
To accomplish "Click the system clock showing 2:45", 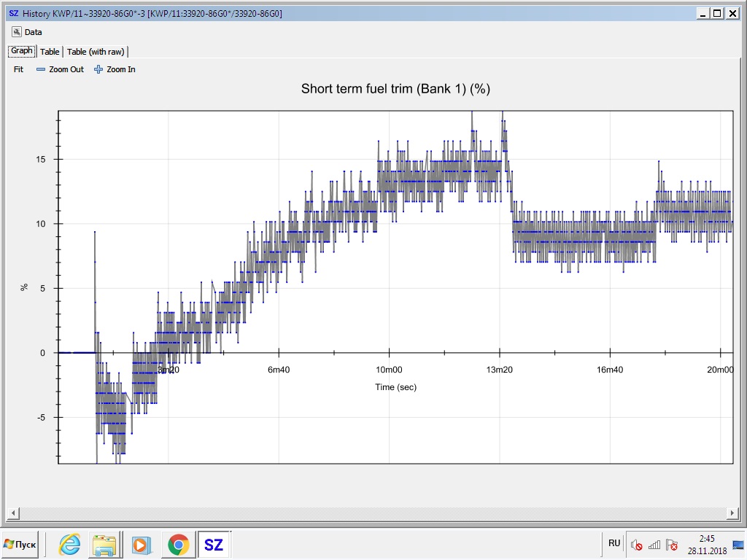I will pyautogui.click(x=707, y=544).
